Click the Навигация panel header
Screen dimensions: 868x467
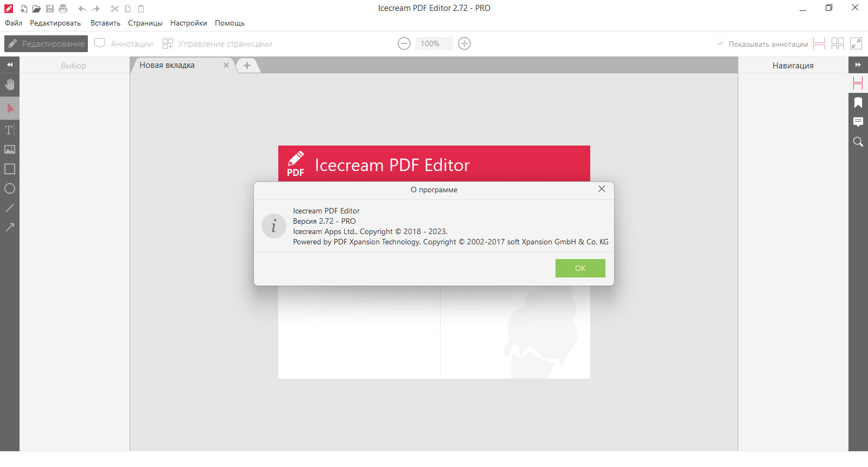pyautogui.click(x=793, y=65)
